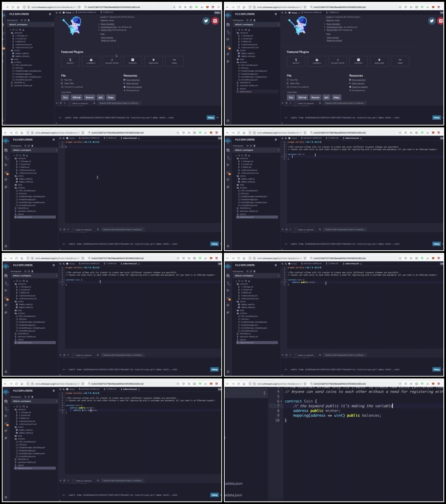The image size is (446, 504).
Task: Collapse the contract Coin fold arrow in zoomed last frame
Action: (x=282, y=401)
